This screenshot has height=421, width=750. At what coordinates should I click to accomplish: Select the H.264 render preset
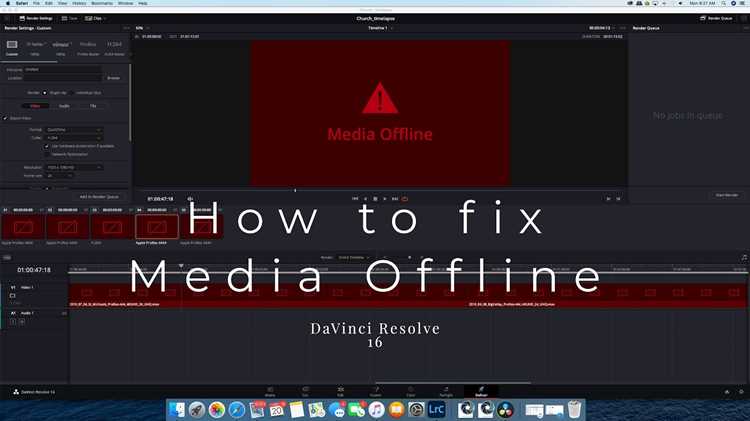point(114,44)
